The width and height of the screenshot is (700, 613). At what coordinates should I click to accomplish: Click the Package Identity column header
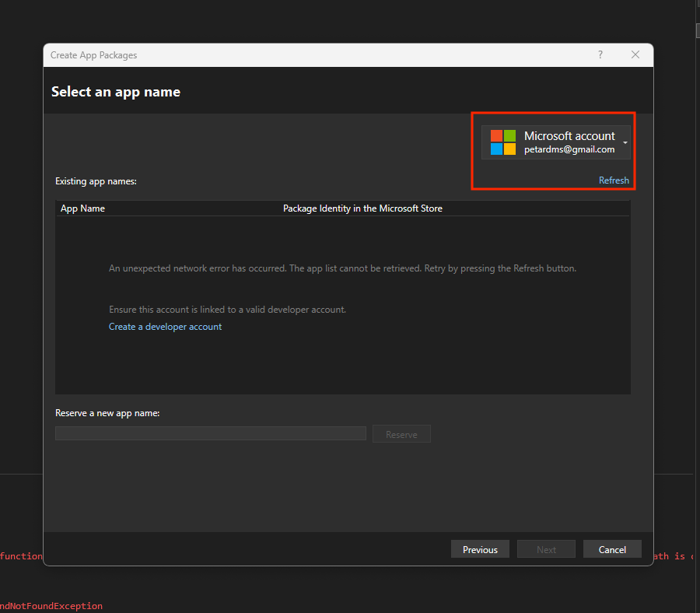point(362,208)
